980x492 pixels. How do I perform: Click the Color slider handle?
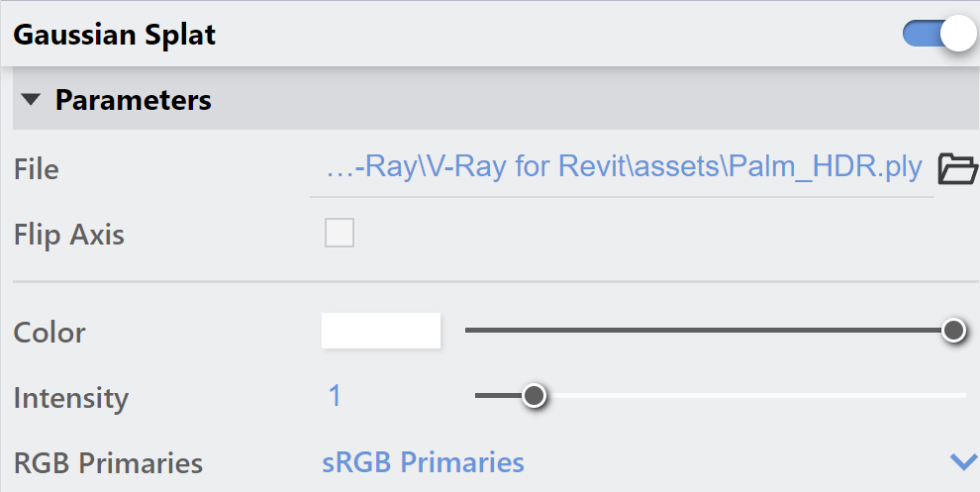tap(953, 330)
